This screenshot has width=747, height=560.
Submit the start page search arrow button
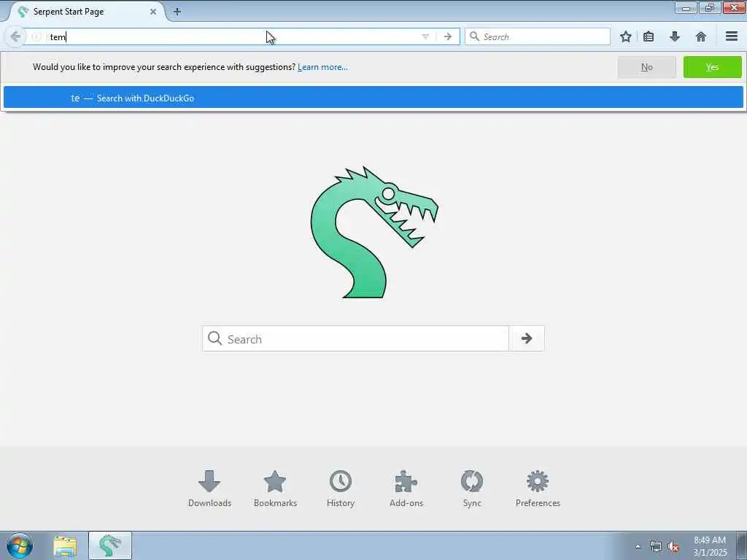527,338
